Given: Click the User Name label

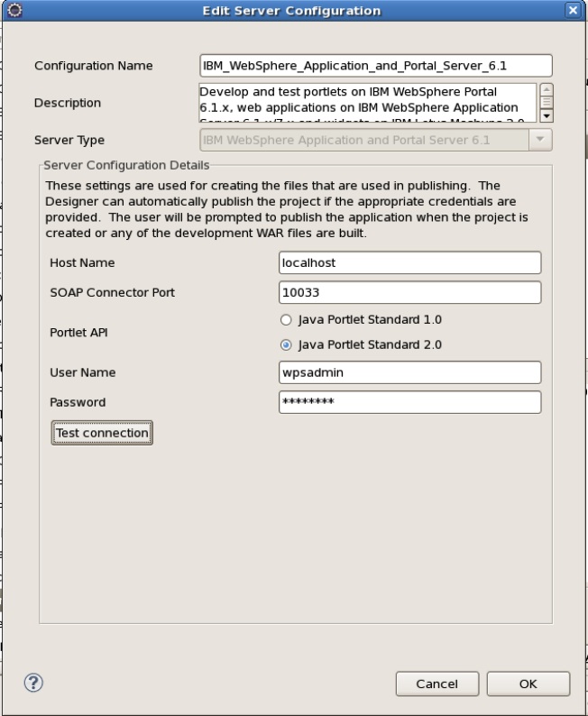Looking at the screenshot, I should click(x=83, y=372).
